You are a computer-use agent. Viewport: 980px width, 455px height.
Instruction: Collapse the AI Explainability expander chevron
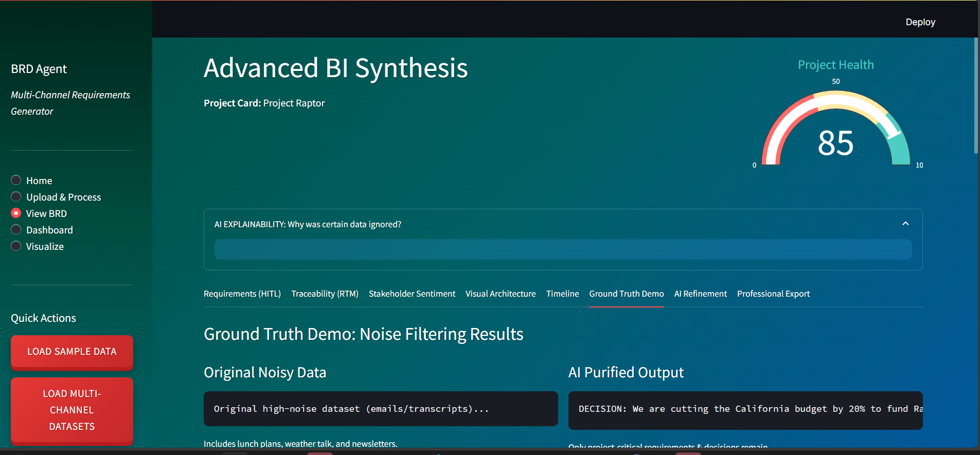[905, 224]
